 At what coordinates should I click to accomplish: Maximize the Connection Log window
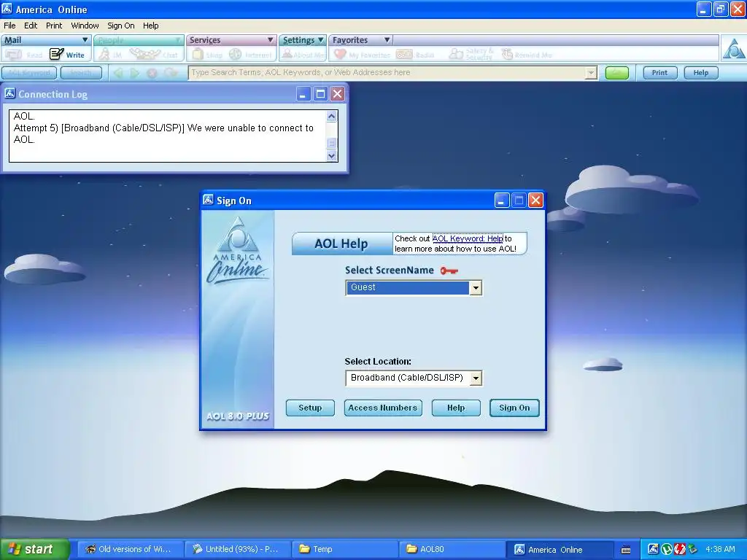pyautogui.click(x=321, y=94)
